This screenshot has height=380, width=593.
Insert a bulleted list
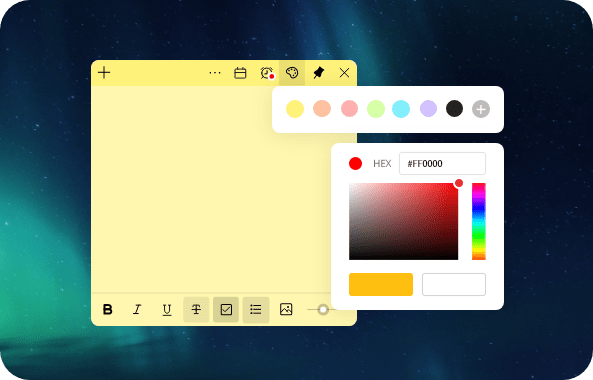click(x=256, y=310)
